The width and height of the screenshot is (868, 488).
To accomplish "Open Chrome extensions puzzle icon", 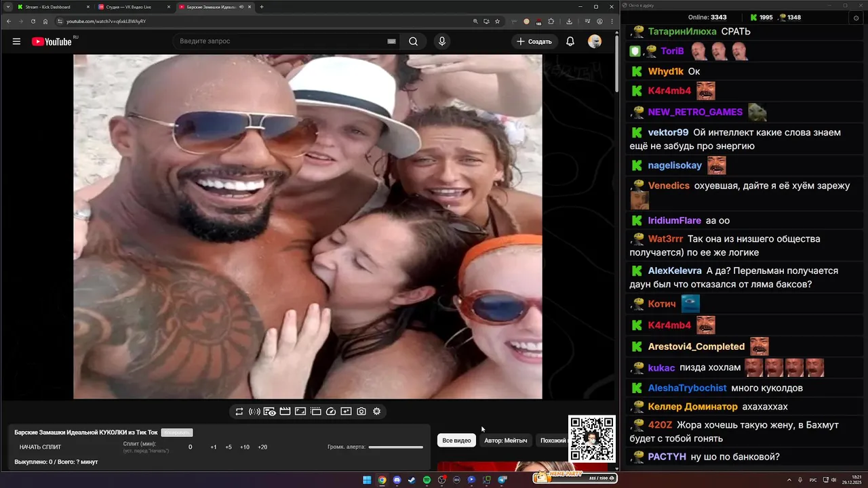I will [x=551, y=21].
